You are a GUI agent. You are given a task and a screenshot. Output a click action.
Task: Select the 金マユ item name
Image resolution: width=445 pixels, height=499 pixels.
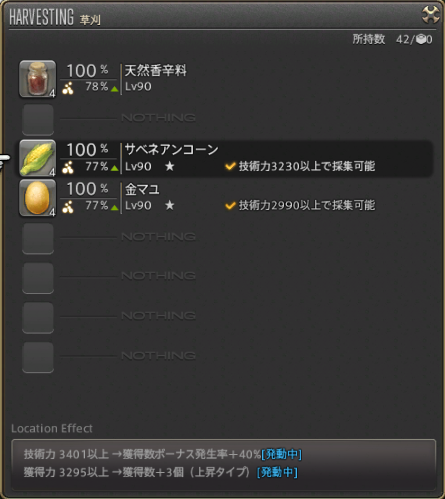[142, 189]
